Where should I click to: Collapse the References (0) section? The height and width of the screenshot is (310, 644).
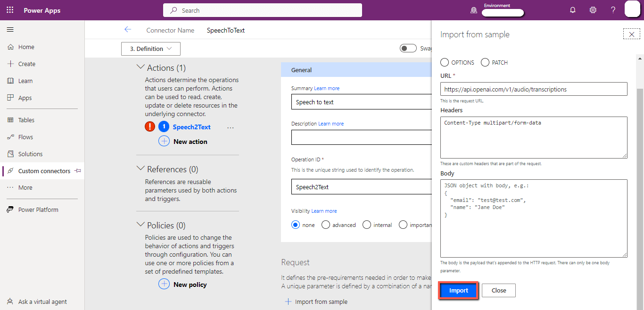point(140,168)
